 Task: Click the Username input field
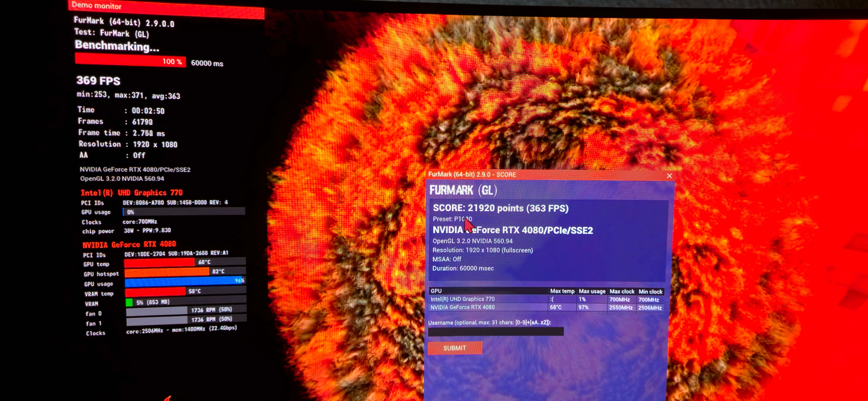(x=495, y=332)
